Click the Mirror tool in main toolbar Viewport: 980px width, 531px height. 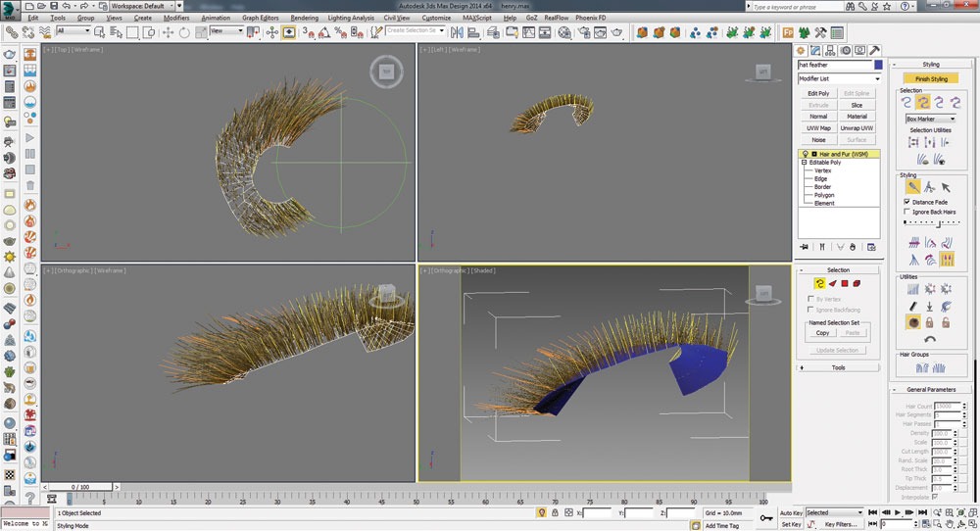(457, 32)
